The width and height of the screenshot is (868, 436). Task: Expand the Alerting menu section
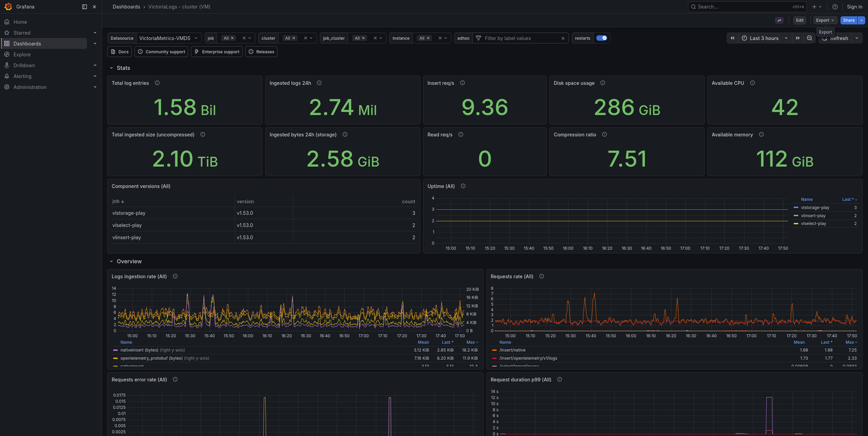(x=95, y=76)
